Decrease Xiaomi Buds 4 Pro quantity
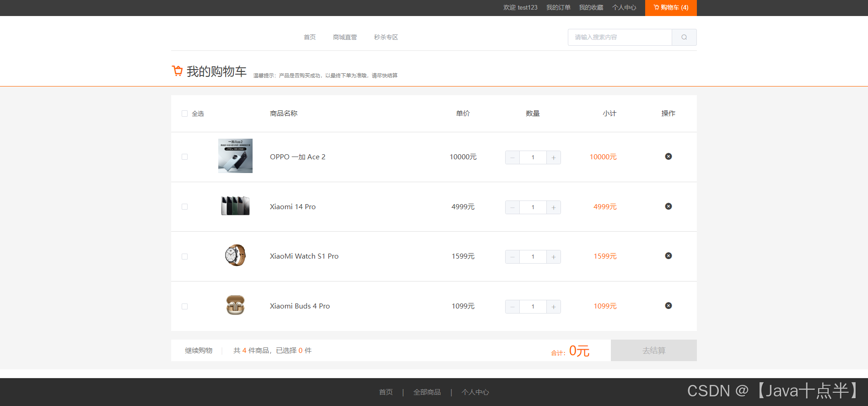The height and width of the screenshot is (406, 868). click(x=512, y=307)
